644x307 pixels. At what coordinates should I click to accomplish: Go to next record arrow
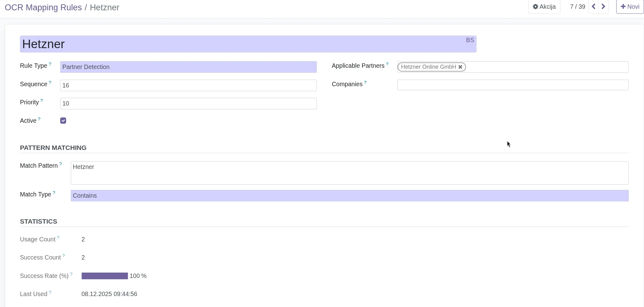click(603, 7)
